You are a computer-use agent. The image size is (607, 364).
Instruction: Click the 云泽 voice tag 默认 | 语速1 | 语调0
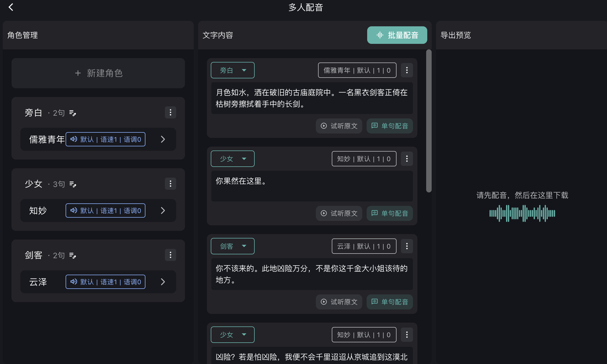(x=105, y=282)
